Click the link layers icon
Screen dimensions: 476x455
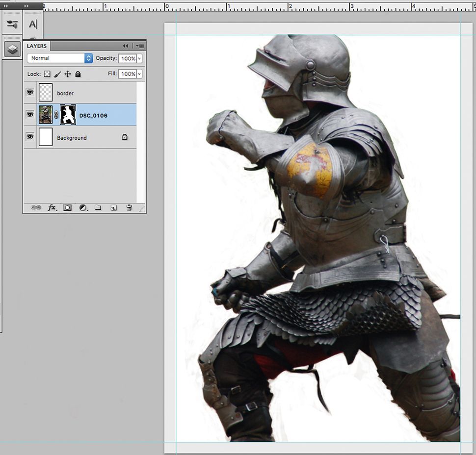36,207
